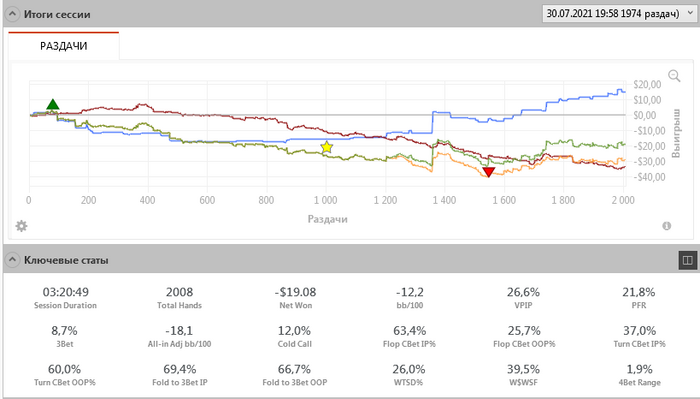Viewport: 700px width, 399px height.
Task: Click the Total Hands 2008 stat
Action: coord(179,298)
